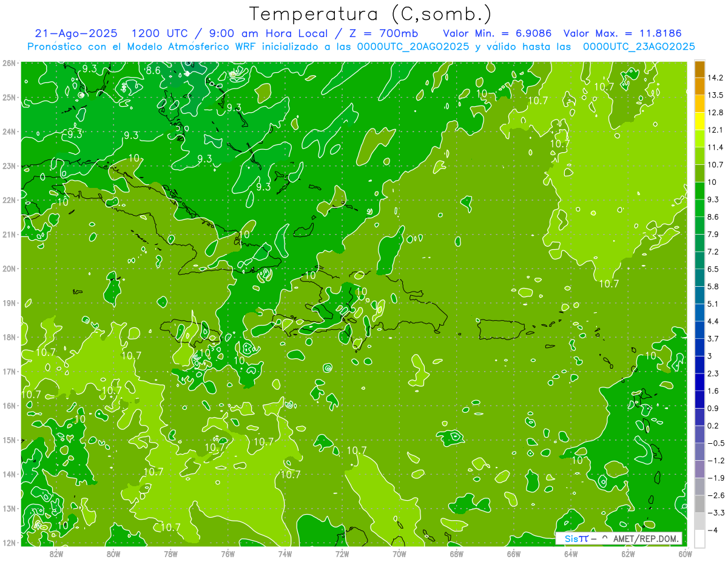Screen dimensions: 728x562
Task: Select the initialization time "0000UTC_20AGO2025"
Action: pyautogui.click(x=413, y=47)
